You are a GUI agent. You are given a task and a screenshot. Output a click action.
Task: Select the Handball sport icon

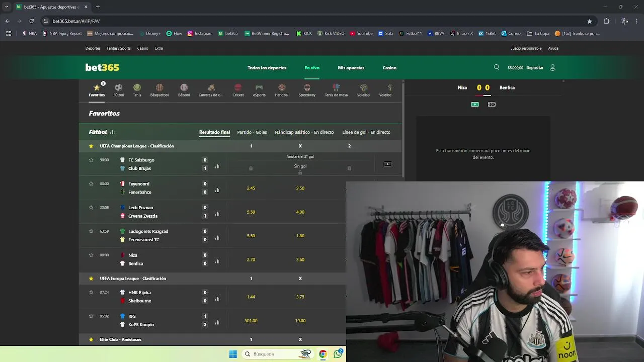click(282, 90)
